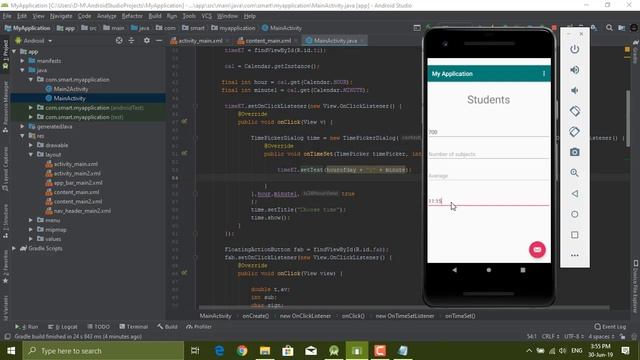
Task: Rotate emulator left icon
Action: point(575,111)
